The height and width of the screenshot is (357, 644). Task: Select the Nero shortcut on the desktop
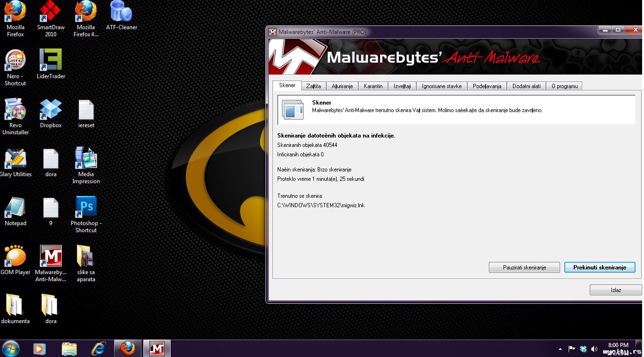coord(16,68)
